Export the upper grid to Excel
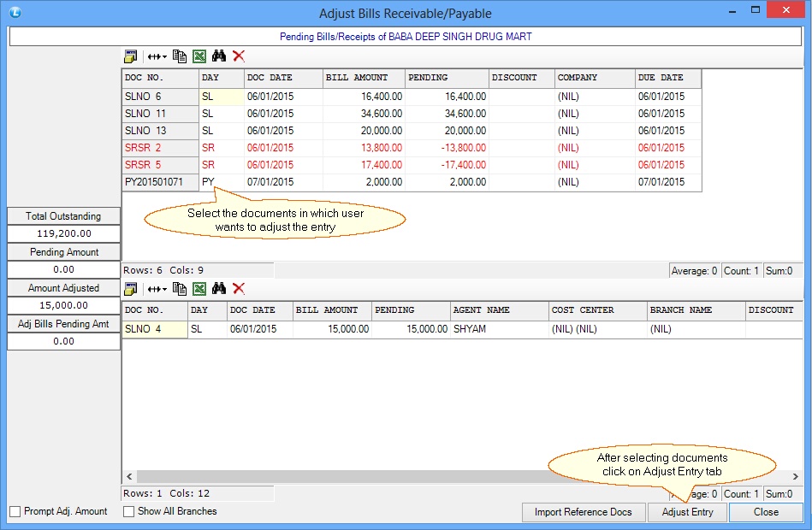This screenshot has height=530, width=812. (x=199, y=56)
